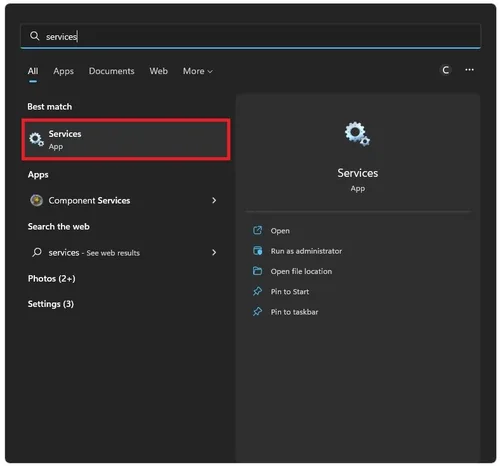The image size is (500, 466).
Task: Expand Component Services chevron arrow
Action: (214, 200)
